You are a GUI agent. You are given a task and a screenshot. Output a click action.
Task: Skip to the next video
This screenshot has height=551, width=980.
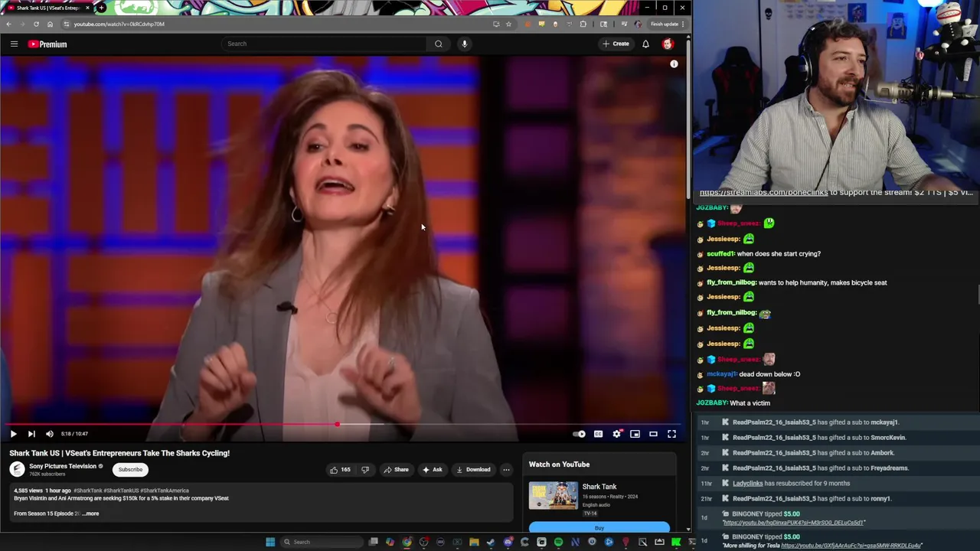[31, 434]
